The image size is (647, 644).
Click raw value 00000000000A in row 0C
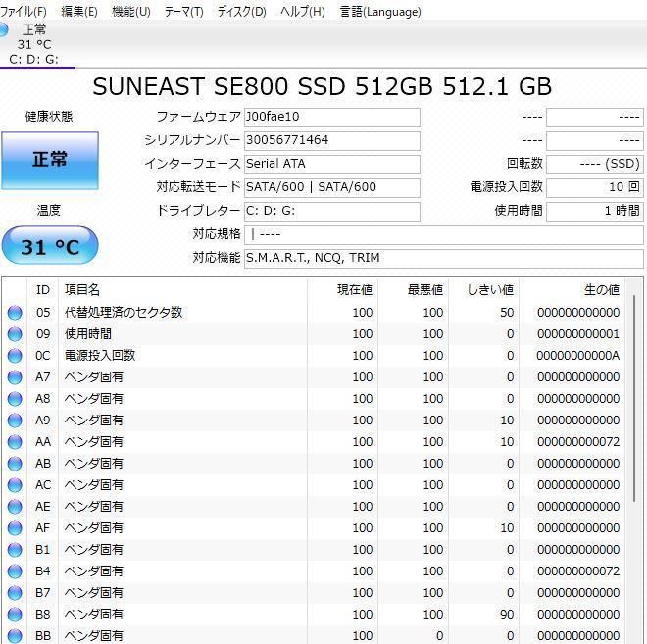(578, 356)
